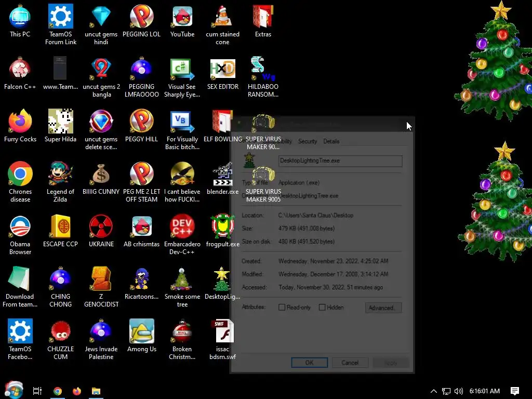Launch Chrome from the taskbar

click(x=57, y=391)
